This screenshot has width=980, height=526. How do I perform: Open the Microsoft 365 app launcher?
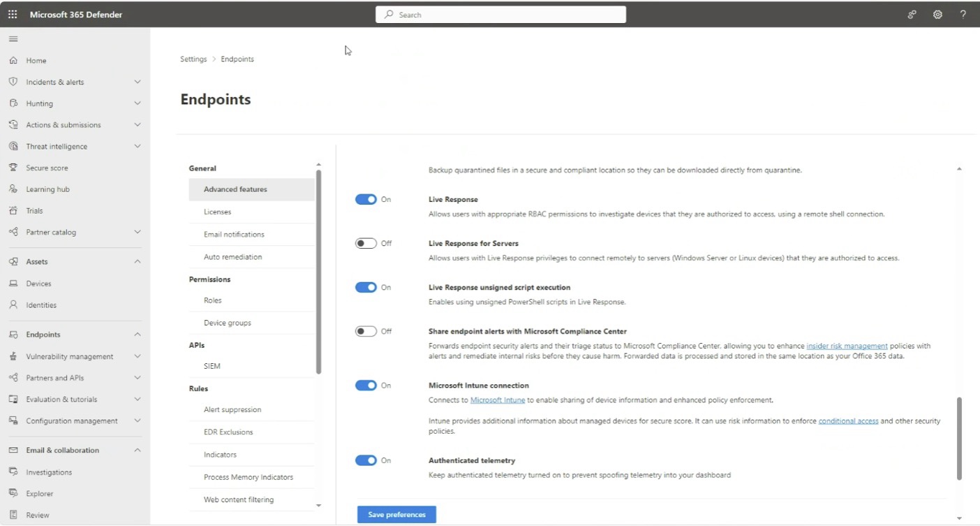pyautogui.click(x=12, y=14)
